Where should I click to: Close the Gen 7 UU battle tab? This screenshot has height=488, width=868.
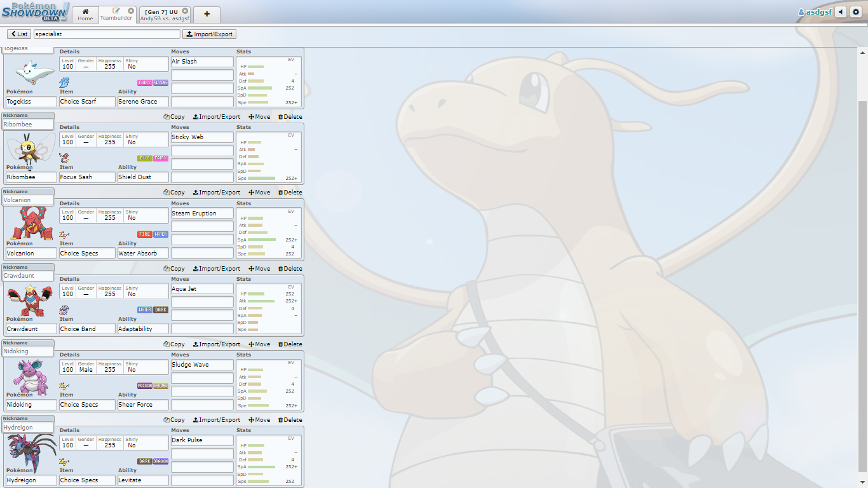[185, 11]
